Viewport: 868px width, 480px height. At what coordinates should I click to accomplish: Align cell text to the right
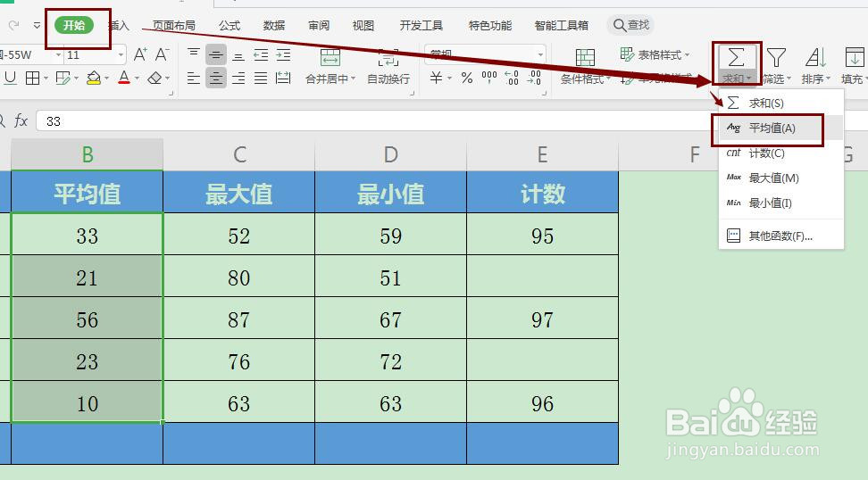238,78
